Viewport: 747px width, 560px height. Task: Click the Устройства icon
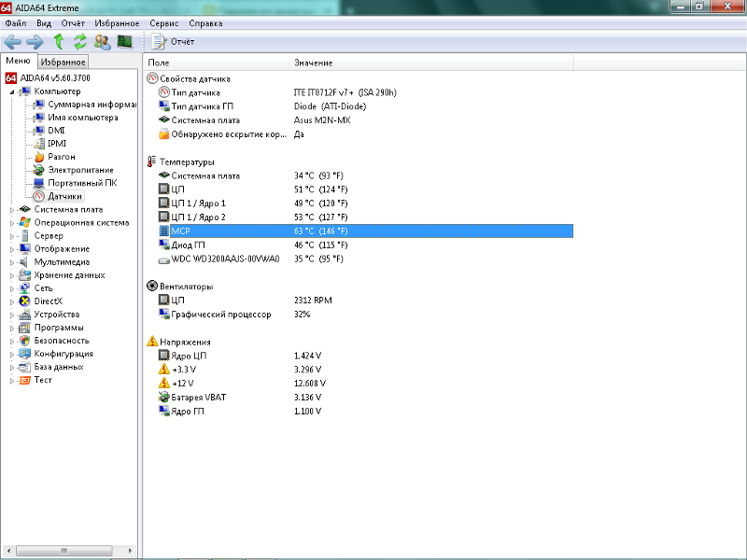(x=25, y=315)
